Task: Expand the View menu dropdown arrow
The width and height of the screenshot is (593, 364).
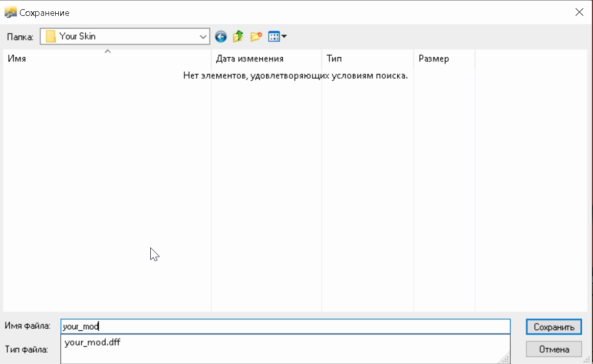Action: [x=284, y=37]
